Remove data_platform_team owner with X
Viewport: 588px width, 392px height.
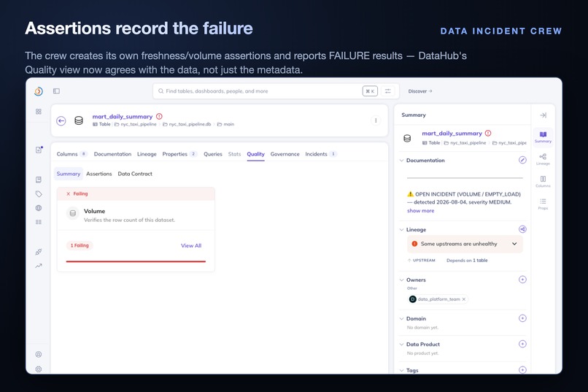click(464, 299)
